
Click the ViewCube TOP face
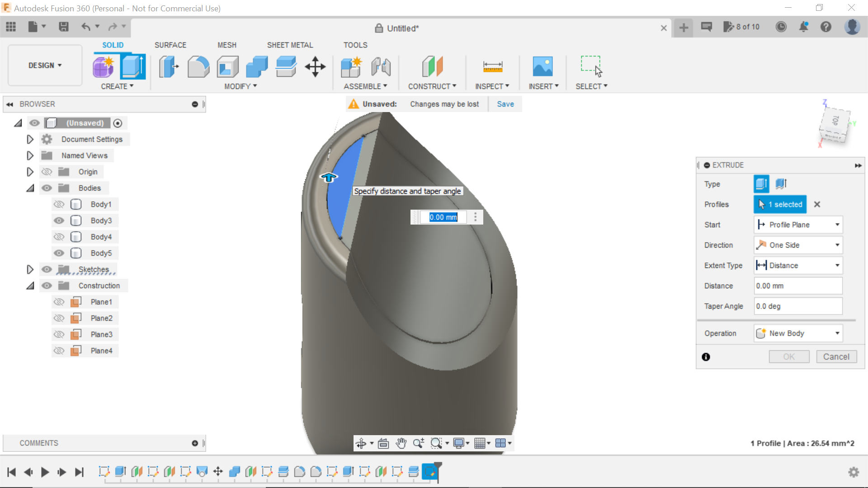pos(836,121)
